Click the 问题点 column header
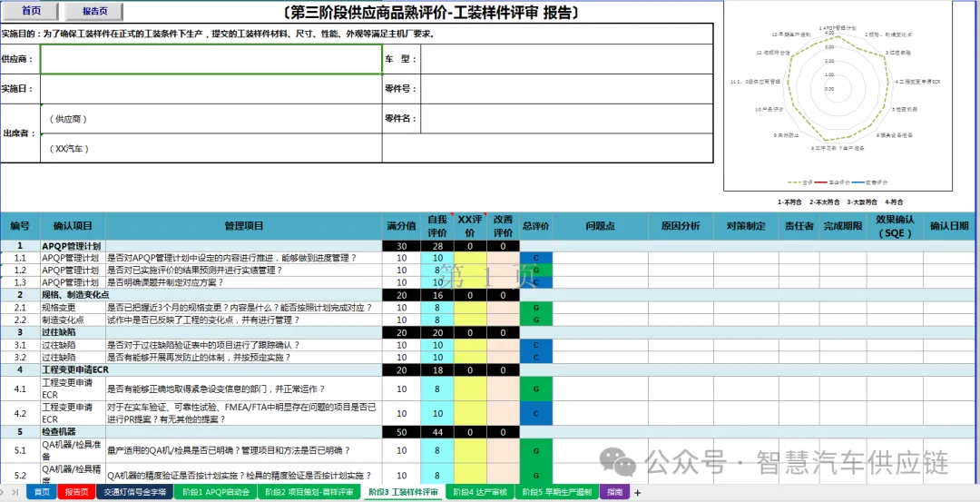 point(601,226)
